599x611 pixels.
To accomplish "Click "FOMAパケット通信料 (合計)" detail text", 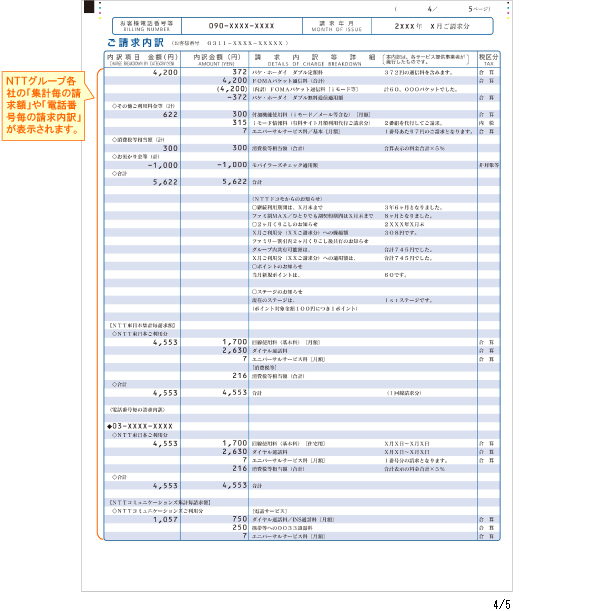I will click(x=288, y=81).
